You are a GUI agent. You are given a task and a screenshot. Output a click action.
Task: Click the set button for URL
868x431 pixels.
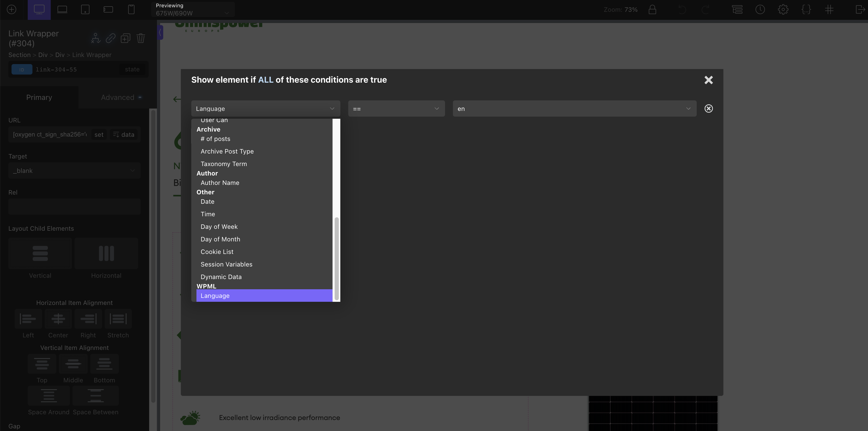pos(99,134)
